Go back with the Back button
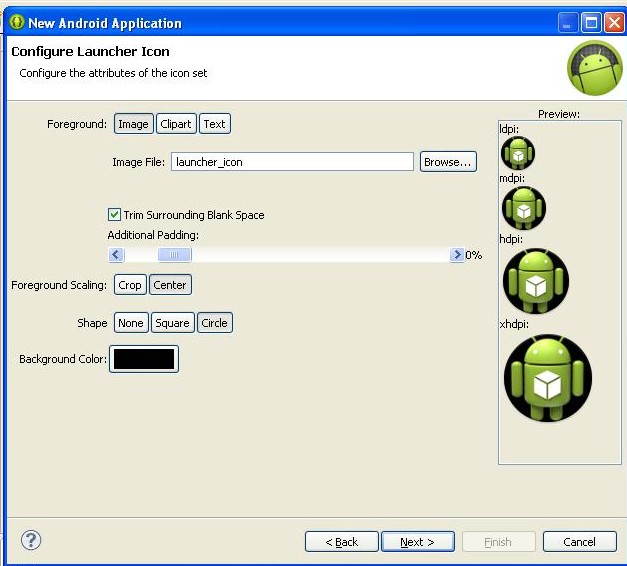The height and width of the screenshot is (566, 627). point(341,542)
